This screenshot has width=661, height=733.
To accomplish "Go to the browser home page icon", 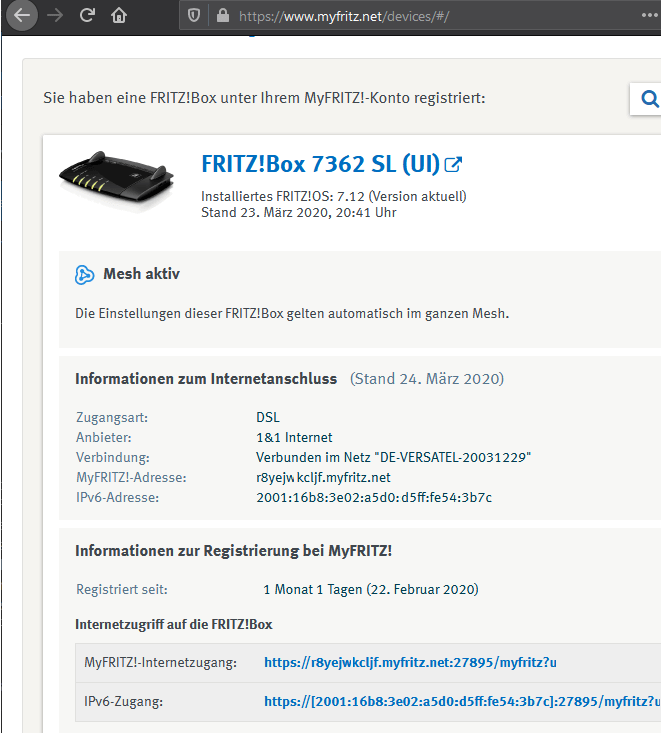I will point(119,16).
